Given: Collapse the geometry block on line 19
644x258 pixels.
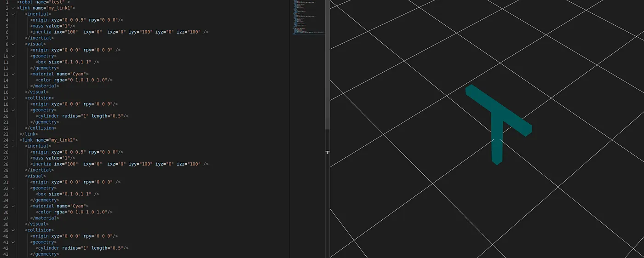Looking at the screenshot, I should 13,110.
